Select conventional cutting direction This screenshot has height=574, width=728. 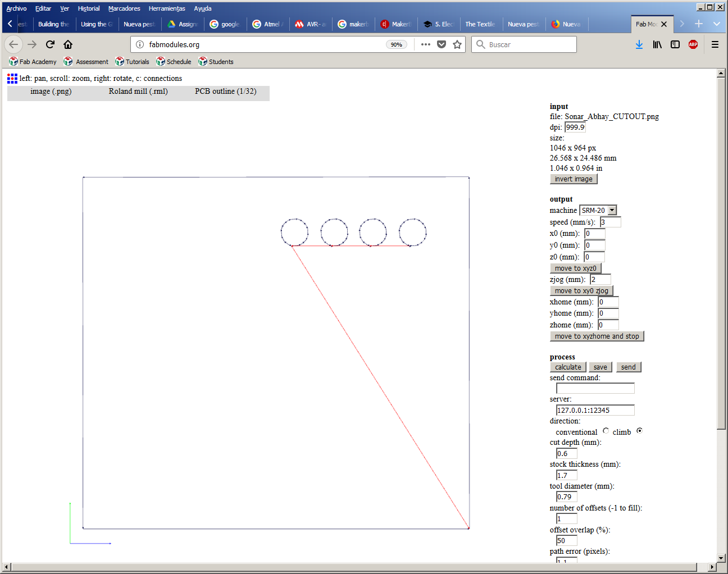coord(606,431)
